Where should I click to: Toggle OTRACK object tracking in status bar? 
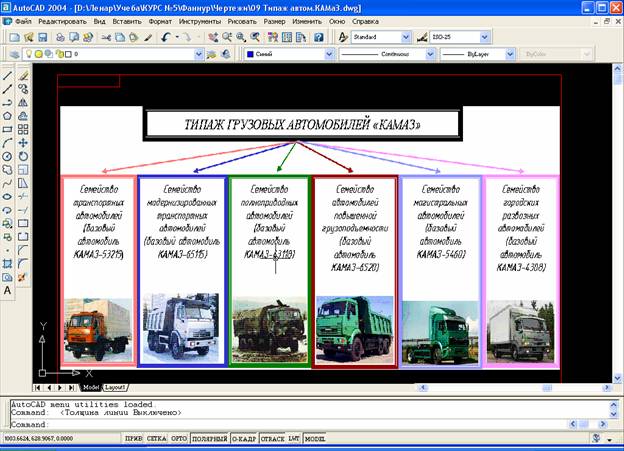tap(273, 439)
